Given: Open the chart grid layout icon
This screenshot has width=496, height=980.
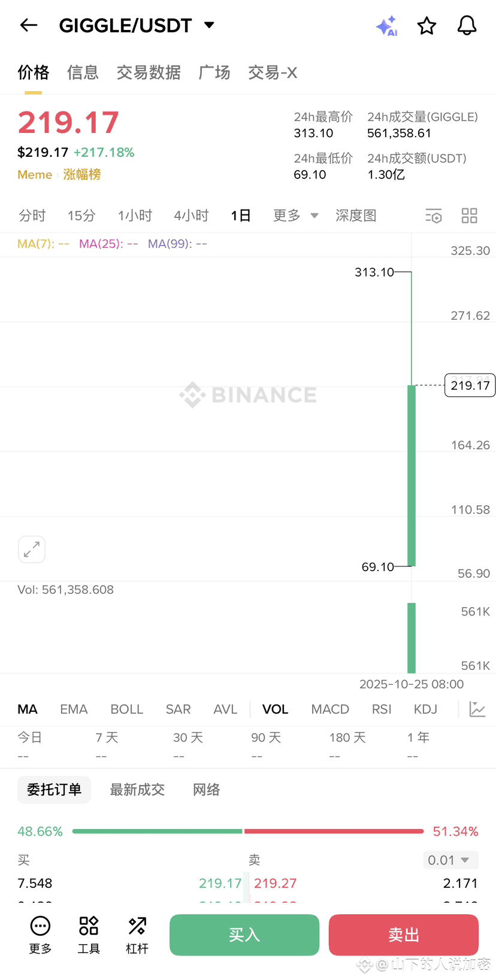Looking at the screenshot, I should [x=470, y=216].
